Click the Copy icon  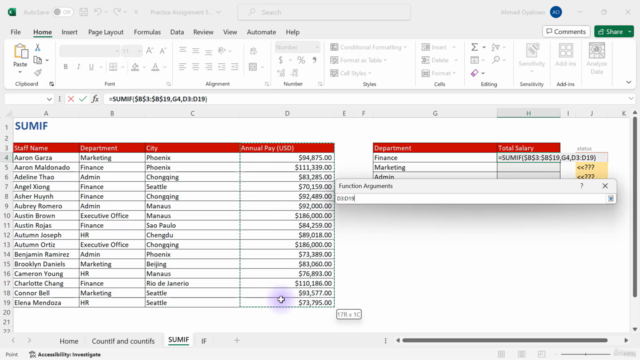click(38, 60)
